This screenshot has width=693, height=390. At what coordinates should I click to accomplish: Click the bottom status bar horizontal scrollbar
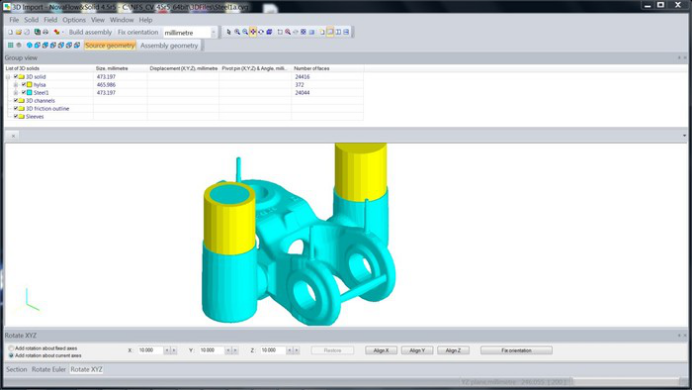coord(625,382)
